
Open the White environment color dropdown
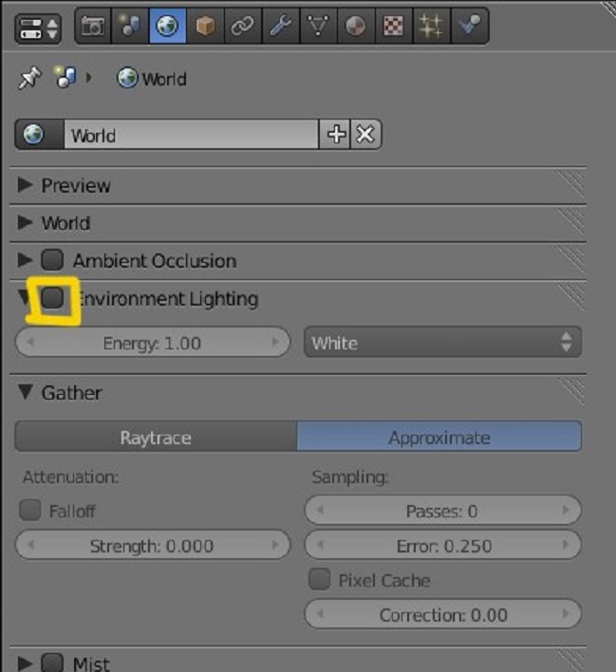[x=441, y=343]
